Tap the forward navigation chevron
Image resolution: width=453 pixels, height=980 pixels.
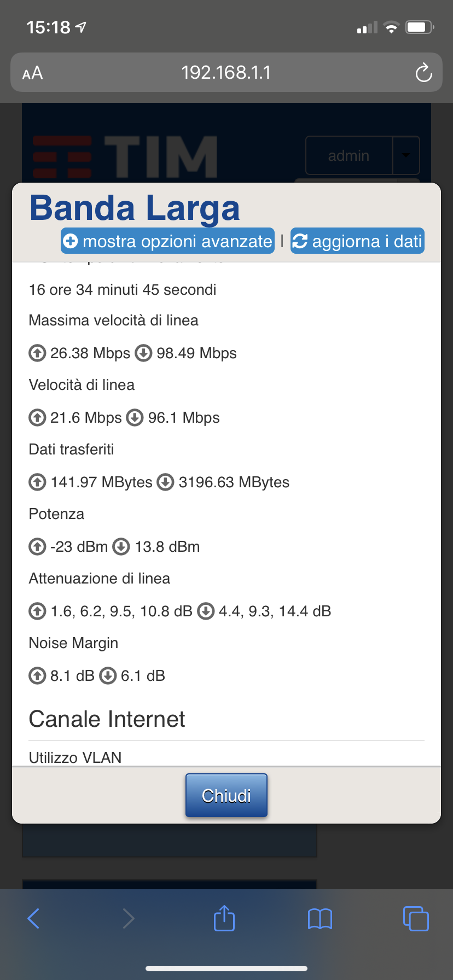pyautogui.click(x=129, y=918)
